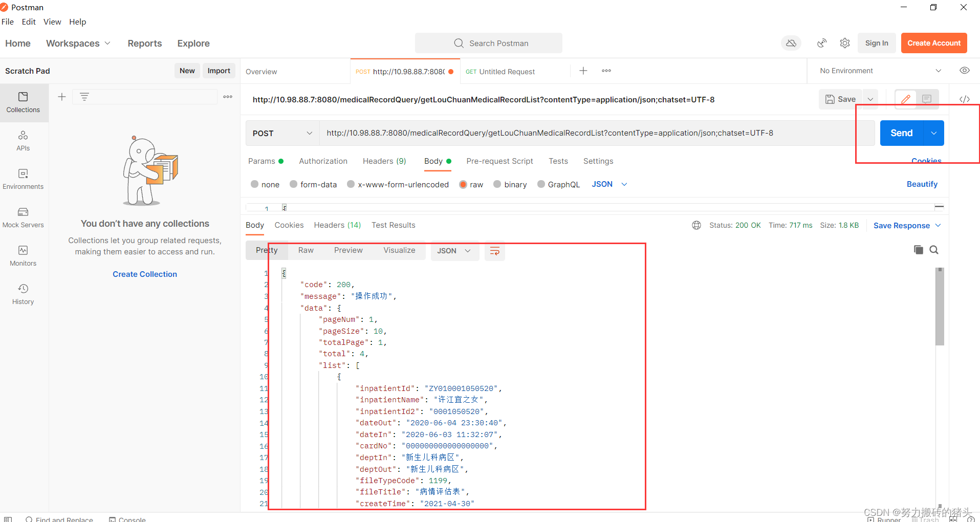Click the offline cloud sync icon

point(791,43)
